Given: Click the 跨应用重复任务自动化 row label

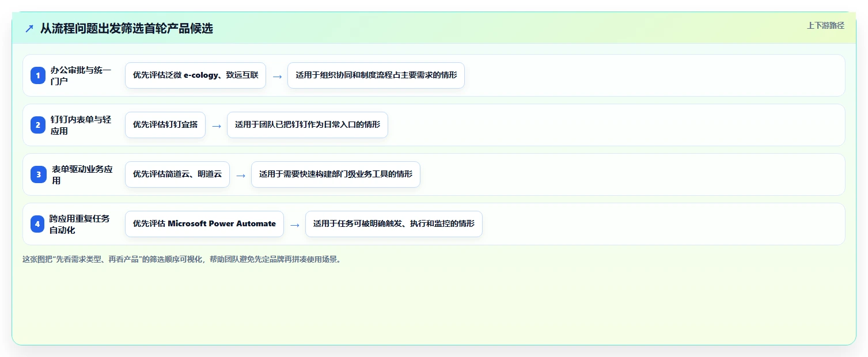Looking at the screenshot, I should click(80, 224).
